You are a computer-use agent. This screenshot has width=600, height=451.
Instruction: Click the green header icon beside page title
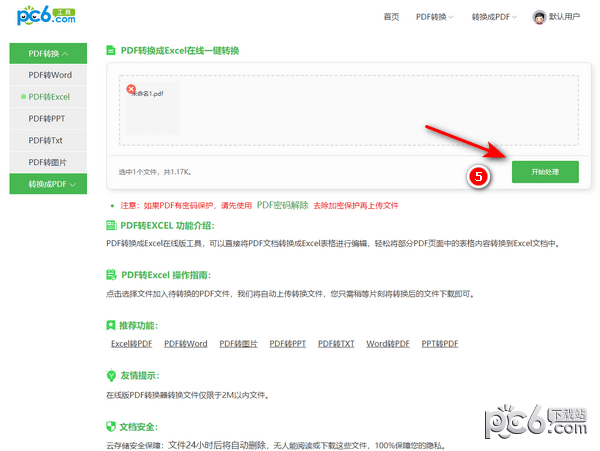coord(110,50)
